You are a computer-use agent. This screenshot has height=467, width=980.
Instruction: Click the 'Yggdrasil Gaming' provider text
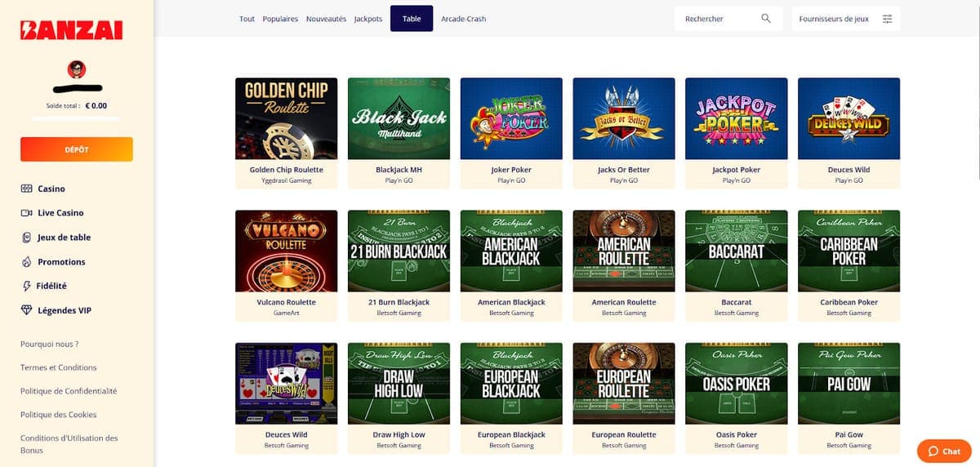click(x=286, y=180)
